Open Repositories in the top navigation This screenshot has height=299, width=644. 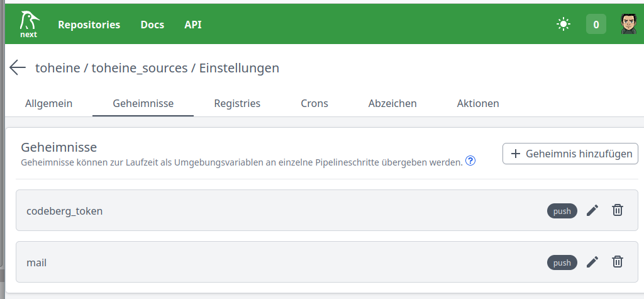point(89,25)
